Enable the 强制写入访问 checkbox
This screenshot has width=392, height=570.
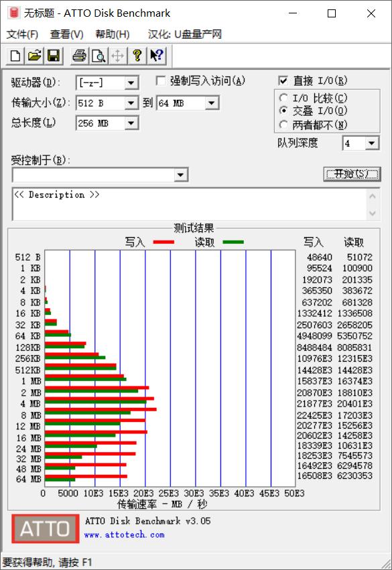(160, 80)
